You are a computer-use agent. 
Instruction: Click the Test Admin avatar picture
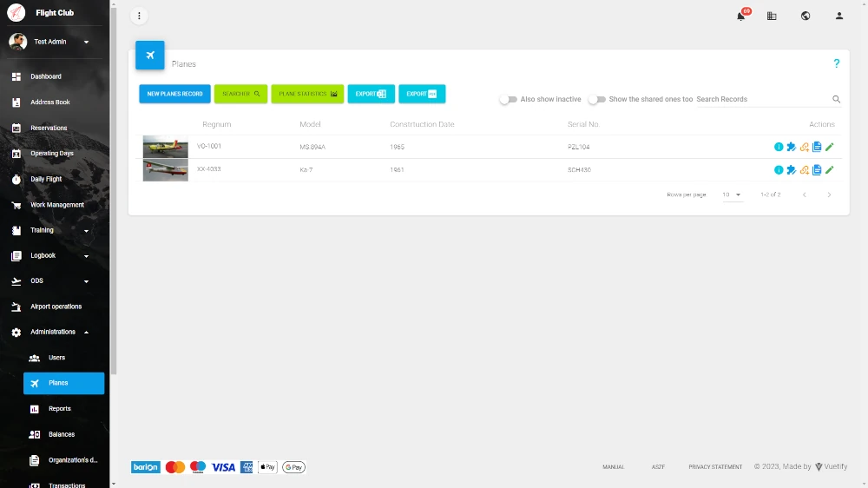(x=17, y=42)
